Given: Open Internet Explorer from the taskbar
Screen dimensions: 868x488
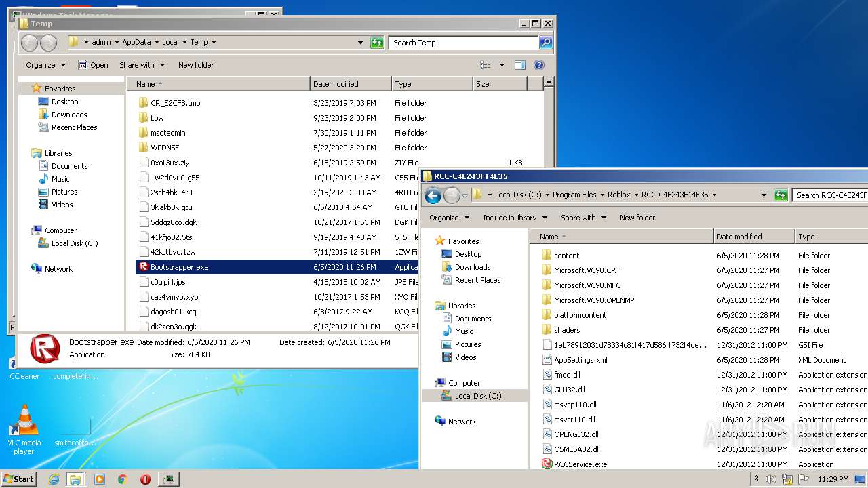Looking at the screenshot, I should point(54,479).
